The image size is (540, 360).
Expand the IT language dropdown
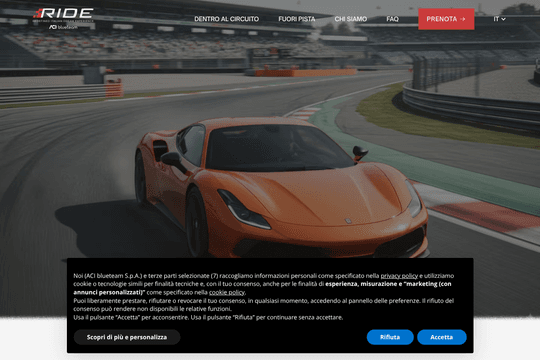[499, 19]
